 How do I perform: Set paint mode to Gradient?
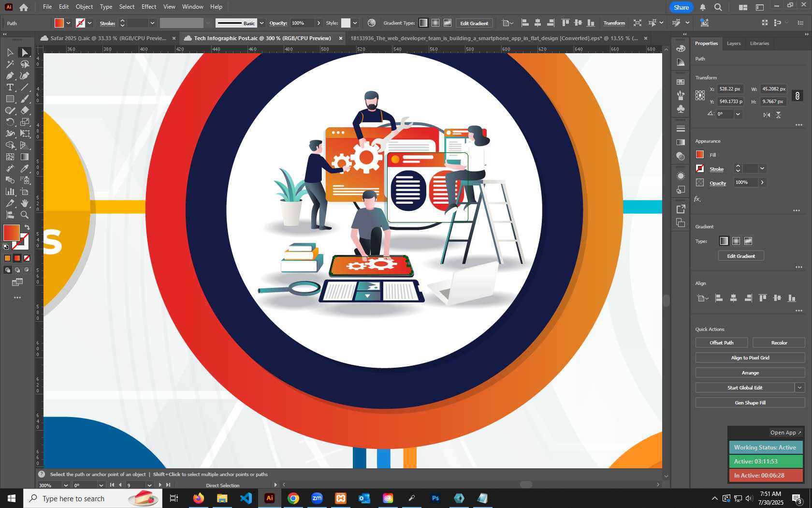click(17, 258)
